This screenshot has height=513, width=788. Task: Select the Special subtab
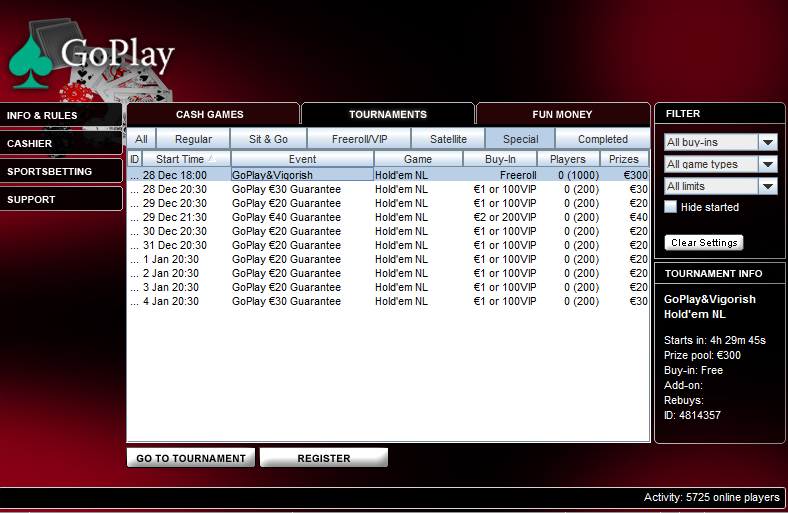pos(521,139)
